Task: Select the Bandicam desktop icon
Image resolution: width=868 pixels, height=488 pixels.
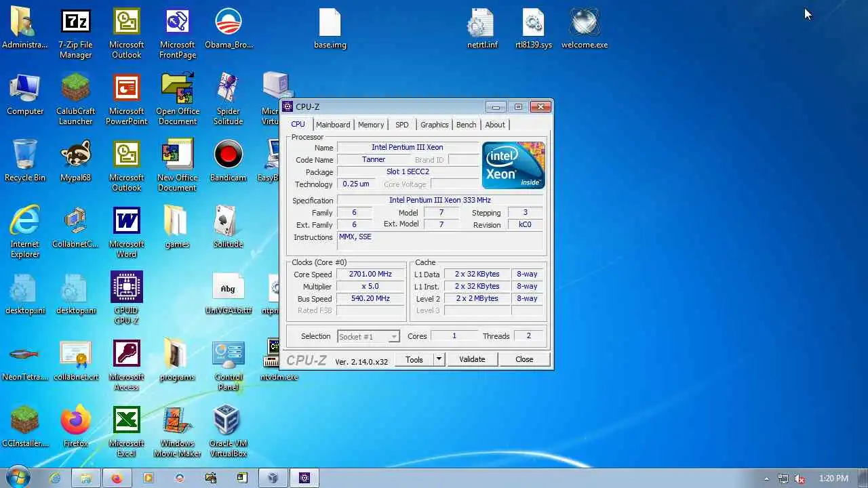Action: click(x=228, y=161)
